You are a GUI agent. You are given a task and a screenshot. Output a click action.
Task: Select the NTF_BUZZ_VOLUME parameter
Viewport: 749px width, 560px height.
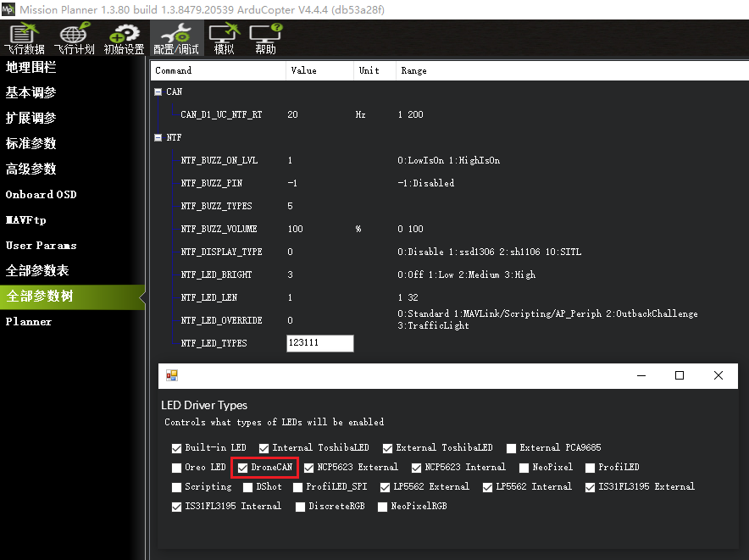(x=219, y=230)
